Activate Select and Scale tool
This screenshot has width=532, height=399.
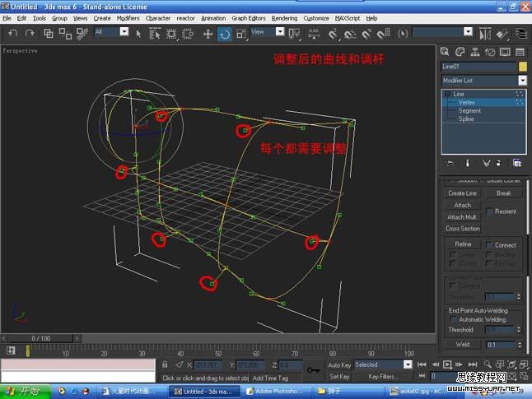241,34
